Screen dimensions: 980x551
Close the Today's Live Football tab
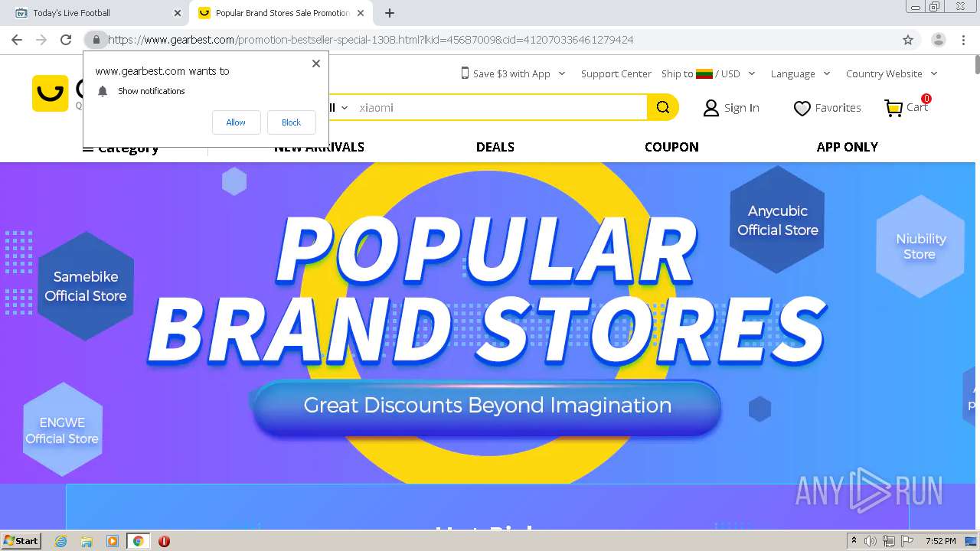(178, 13)
